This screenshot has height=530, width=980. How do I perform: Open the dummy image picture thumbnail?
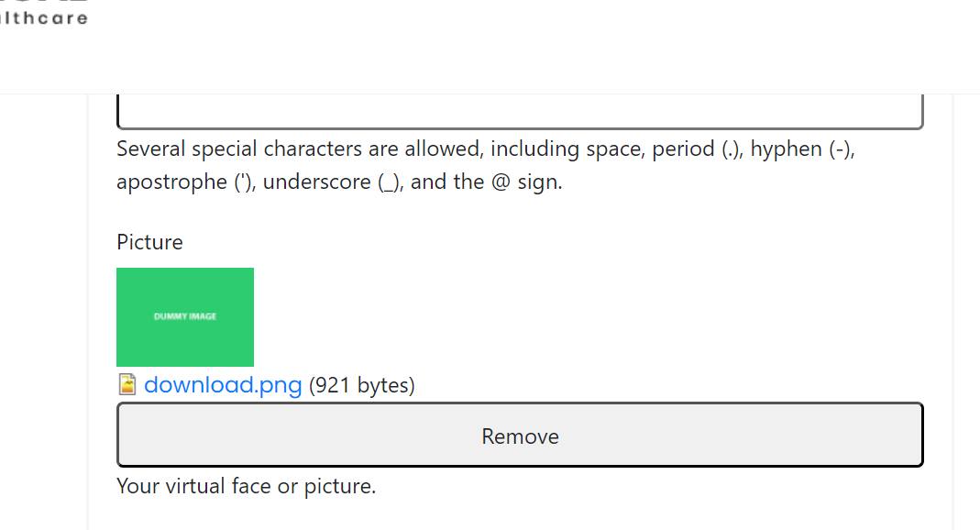click(184, 316)
